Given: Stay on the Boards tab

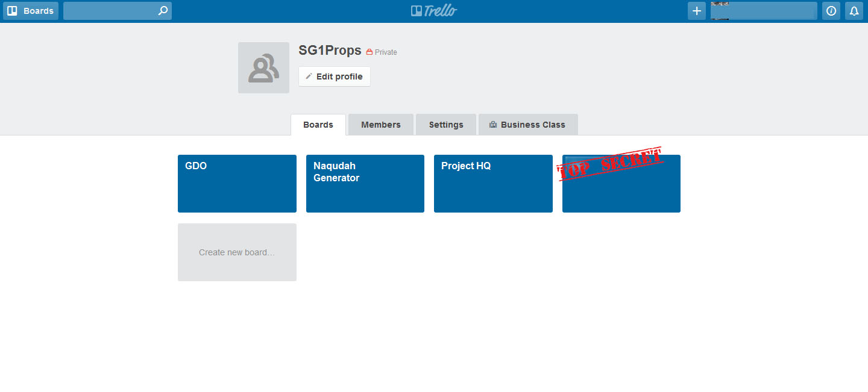Looking at the screenshot, I should tap(318, 124).
